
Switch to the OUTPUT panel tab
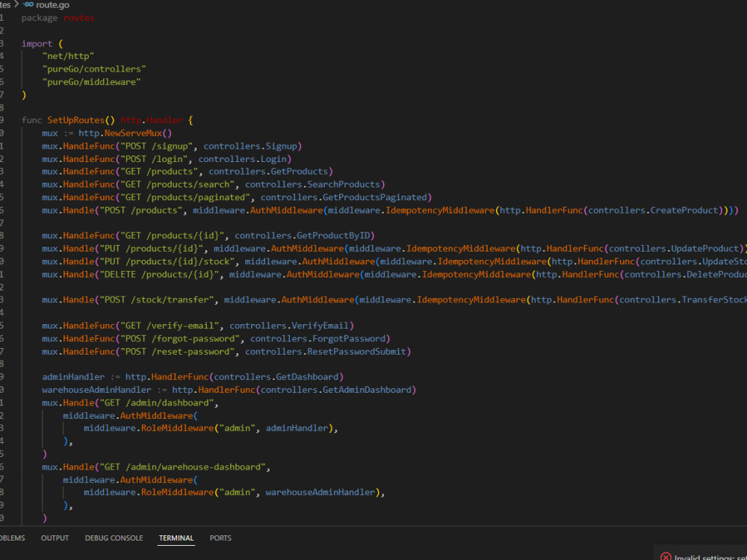click(x=55, y=538)
